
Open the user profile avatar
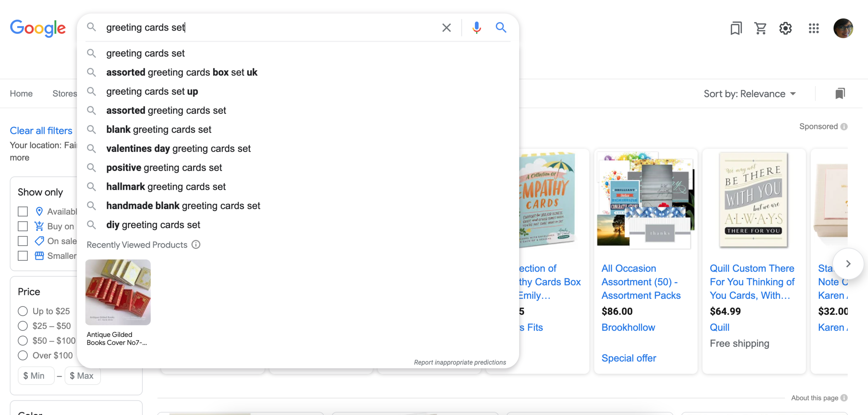(843, 28)
